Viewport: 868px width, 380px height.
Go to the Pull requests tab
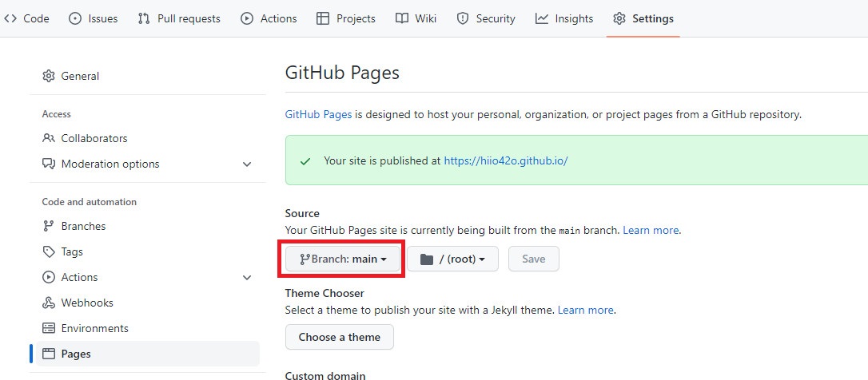[179, 18]
